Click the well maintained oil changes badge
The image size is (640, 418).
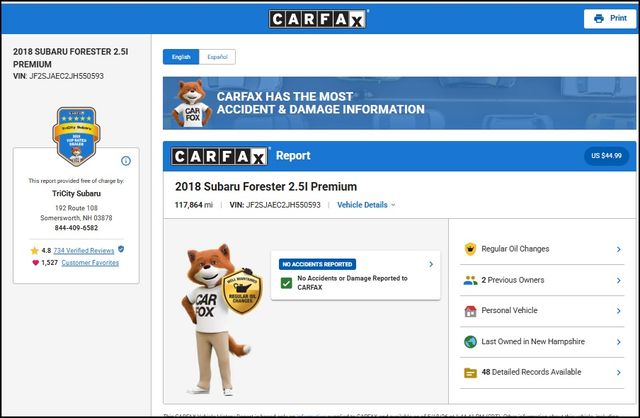242,291
